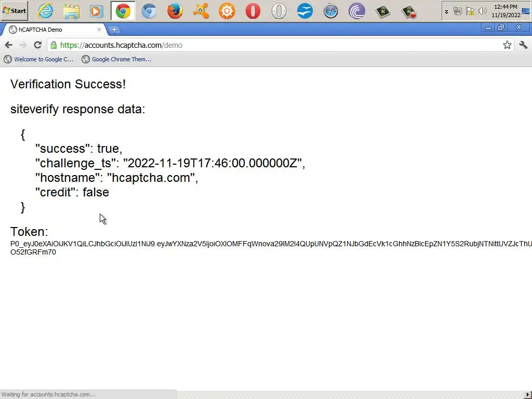Launch red Opera browser icon
Screen dimensions: 532x399
click(253, 11)
